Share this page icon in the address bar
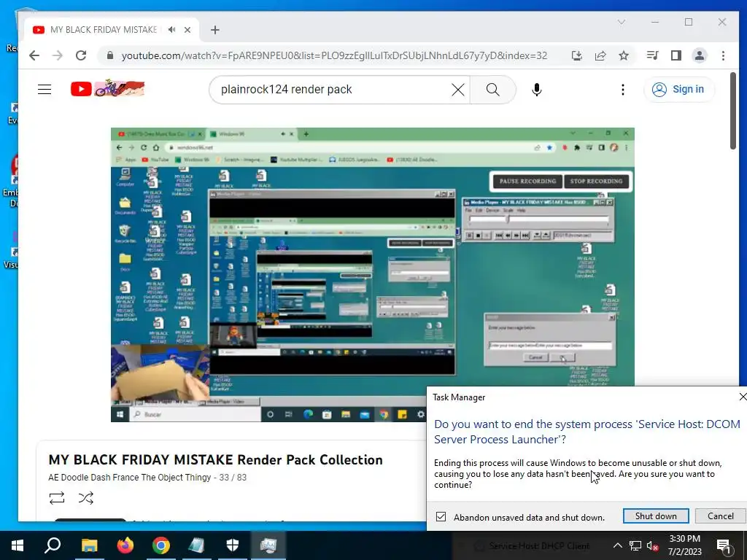 [600, 55]
